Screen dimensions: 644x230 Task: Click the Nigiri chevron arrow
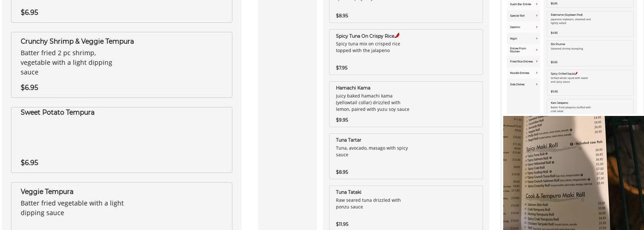click(537, 39)
